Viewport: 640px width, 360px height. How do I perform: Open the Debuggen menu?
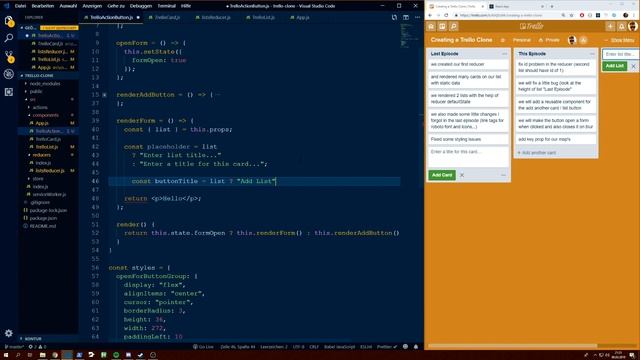click(140, 6)
